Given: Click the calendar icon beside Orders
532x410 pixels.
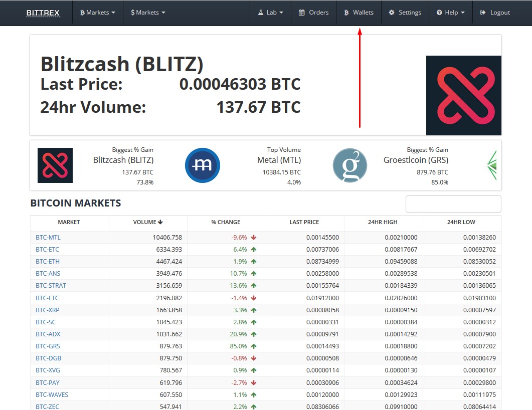Looking at the screenshot, I should coord(301,13).
